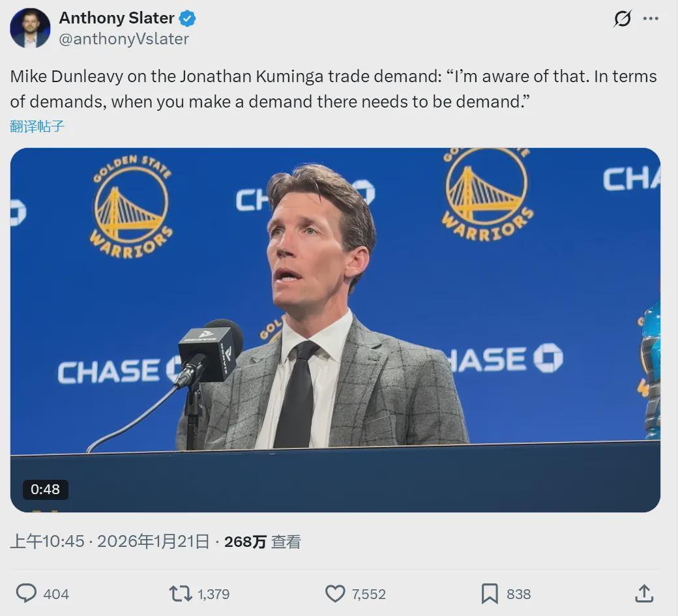
Task: Like the post with the heart icon
Action: tap(335, 593)
